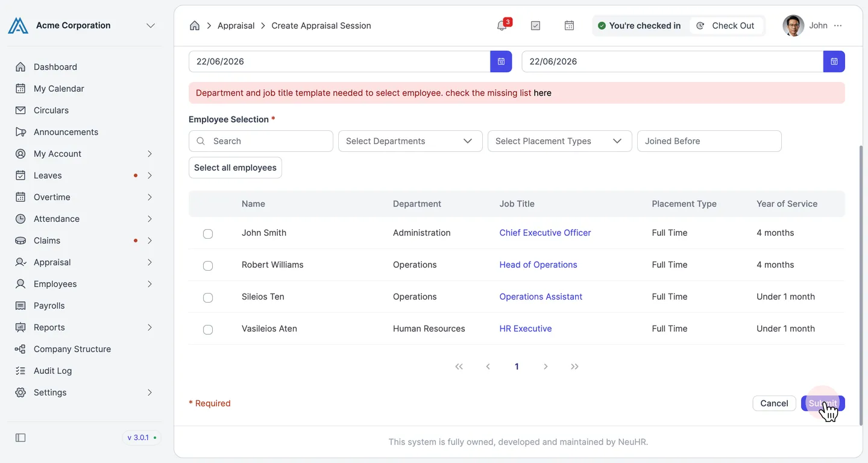Expand Leaves submenu
Viewport: 868px width, 463px height.
[x=149, y=175]
